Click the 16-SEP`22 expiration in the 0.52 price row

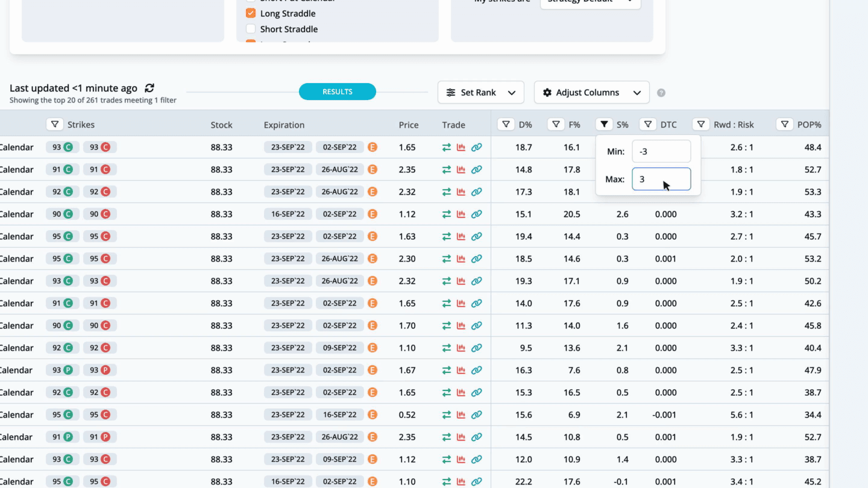340,414
